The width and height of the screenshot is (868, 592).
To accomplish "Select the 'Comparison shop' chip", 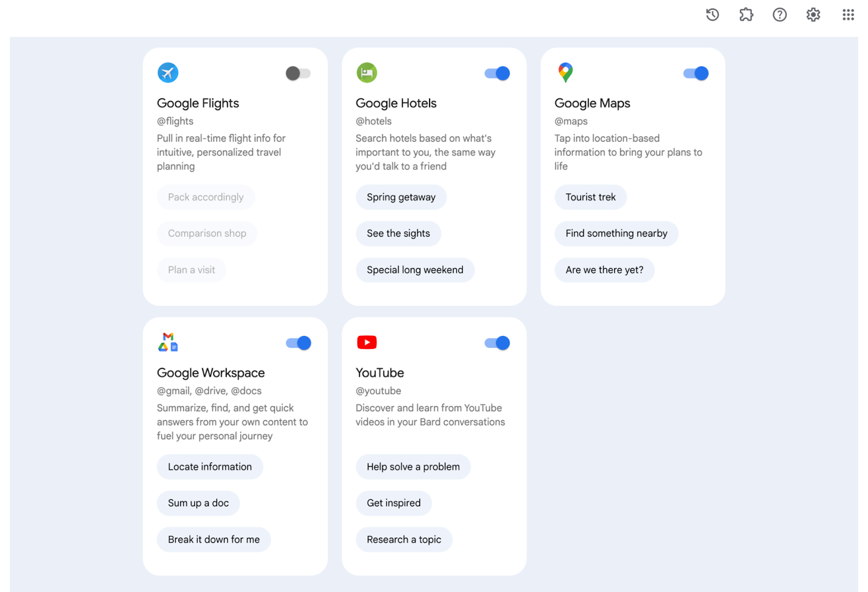I will tap(207, 233).
